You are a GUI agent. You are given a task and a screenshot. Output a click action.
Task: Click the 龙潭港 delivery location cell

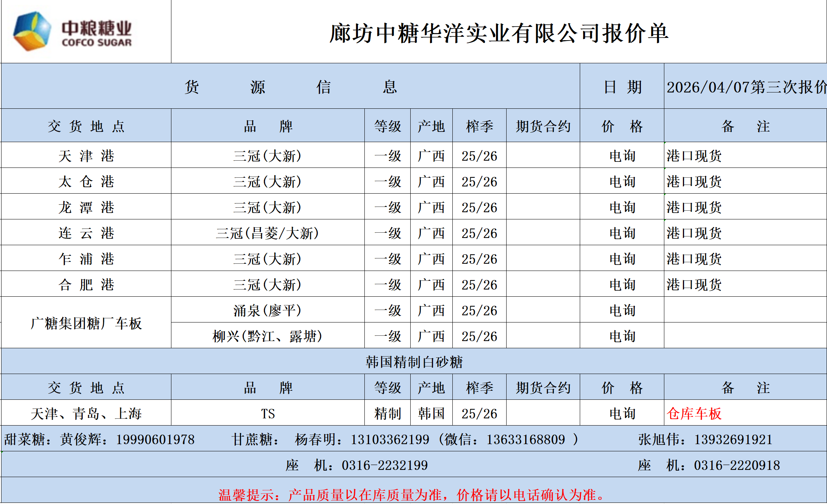pos(86,207)
